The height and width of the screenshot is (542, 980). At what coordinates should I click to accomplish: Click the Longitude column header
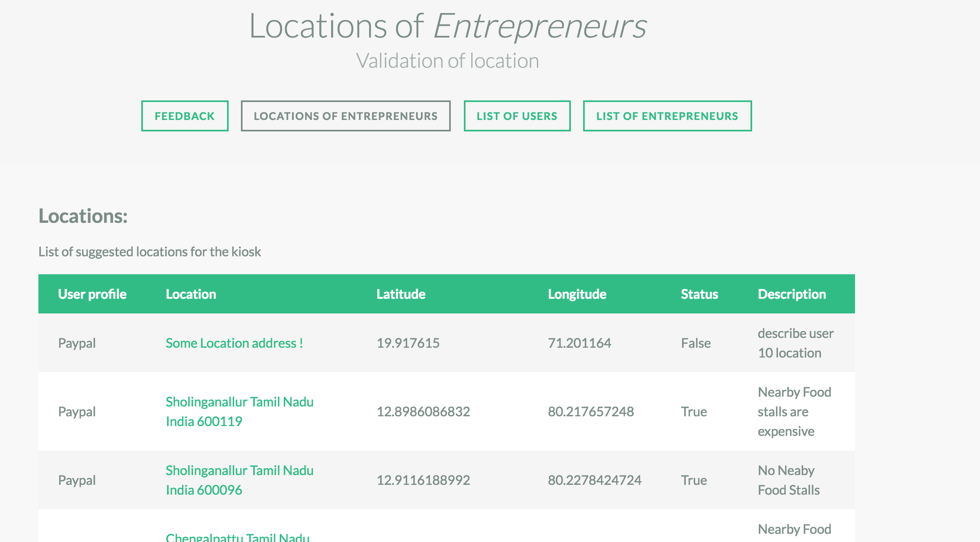point(577,294)
